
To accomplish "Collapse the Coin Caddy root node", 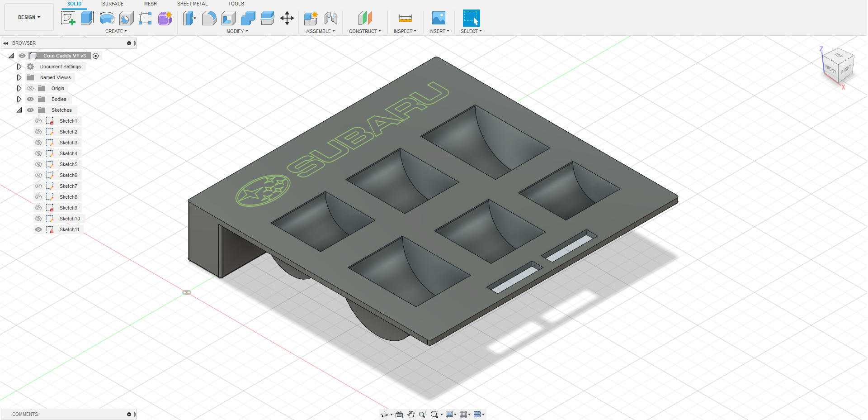I will pos(11,56).
